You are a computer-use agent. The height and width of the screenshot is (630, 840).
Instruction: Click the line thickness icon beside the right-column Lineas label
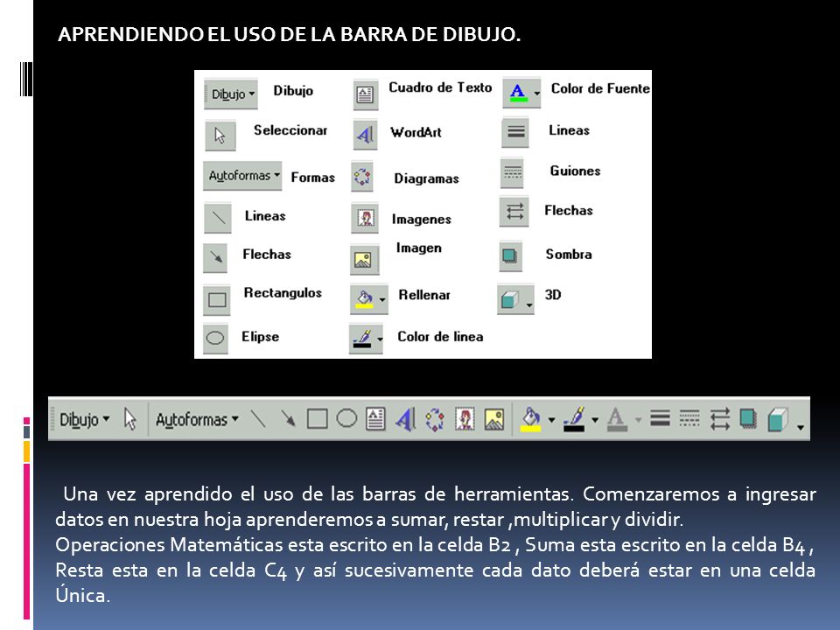point(516,132)
